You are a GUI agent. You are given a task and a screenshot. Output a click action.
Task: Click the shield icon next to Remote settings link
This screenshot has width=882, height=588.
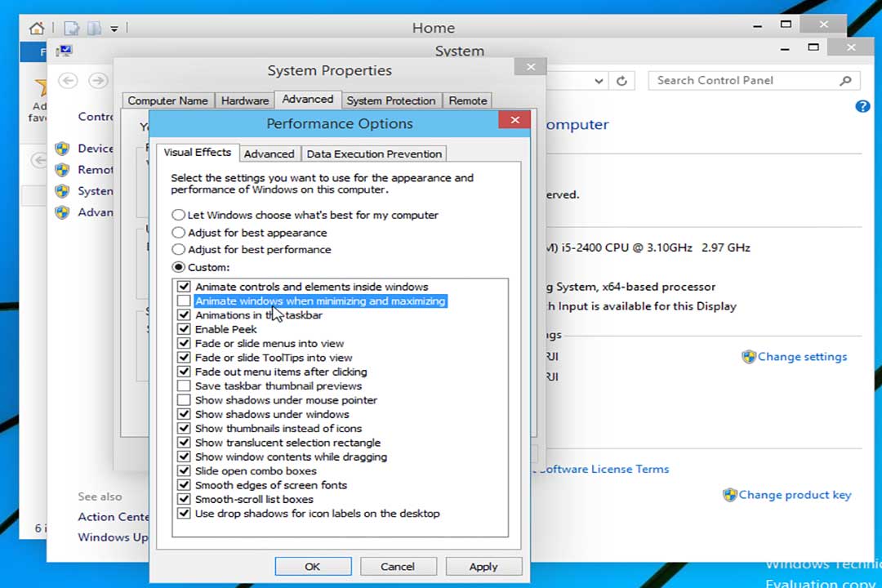point(62,170)
